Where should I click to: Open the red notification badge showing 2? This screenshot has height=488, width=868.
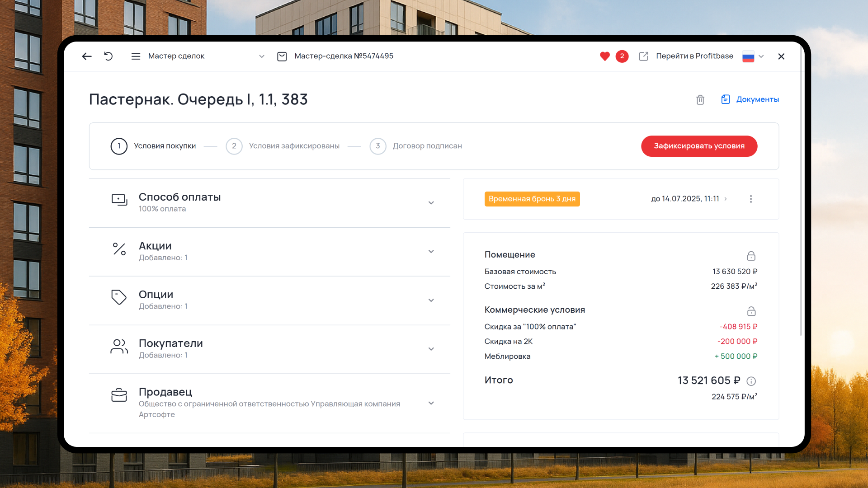click(x=622, y=56)
